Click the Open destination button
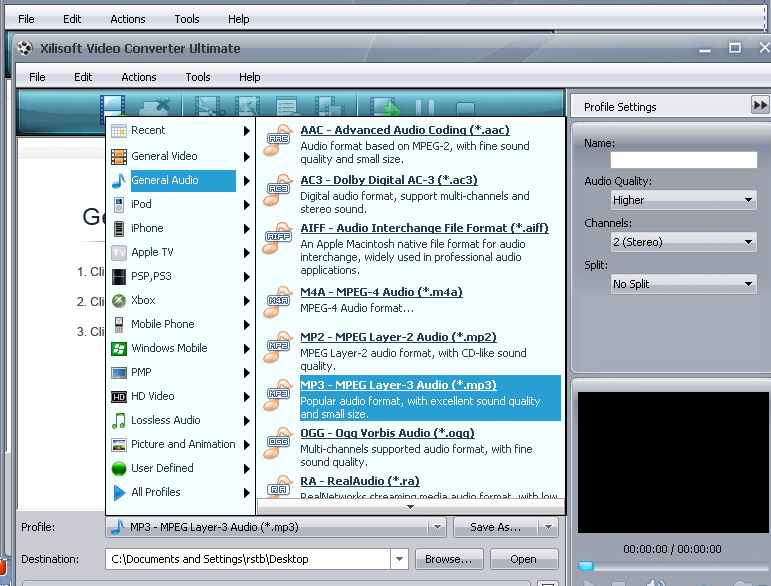 click(x=524, y=559)
